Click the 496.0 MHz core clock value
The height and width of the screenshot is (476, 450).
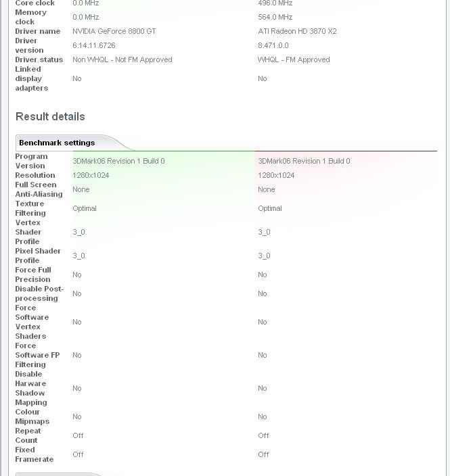[x=275, y=3]
